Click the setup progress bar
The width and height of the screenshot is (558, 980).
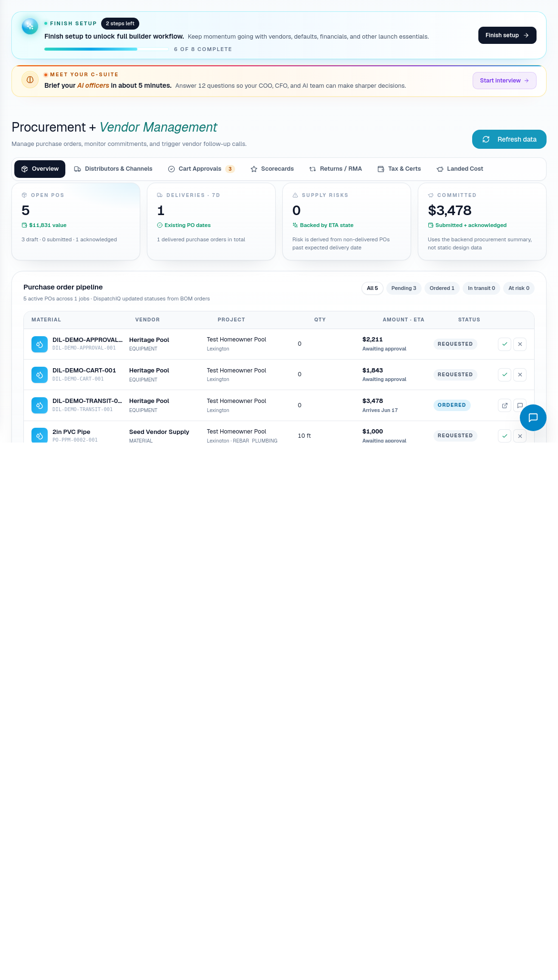coord(106,49)
